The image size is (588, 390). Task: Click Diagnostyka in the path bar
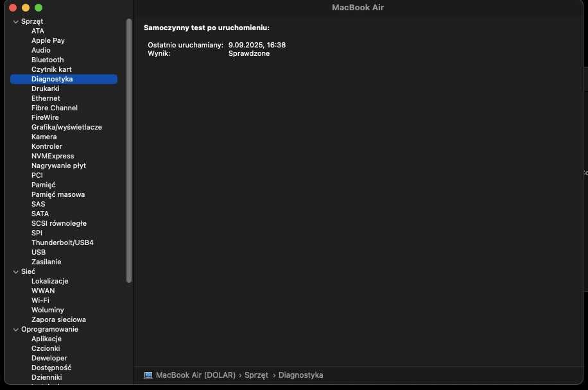tap(301, 375)
